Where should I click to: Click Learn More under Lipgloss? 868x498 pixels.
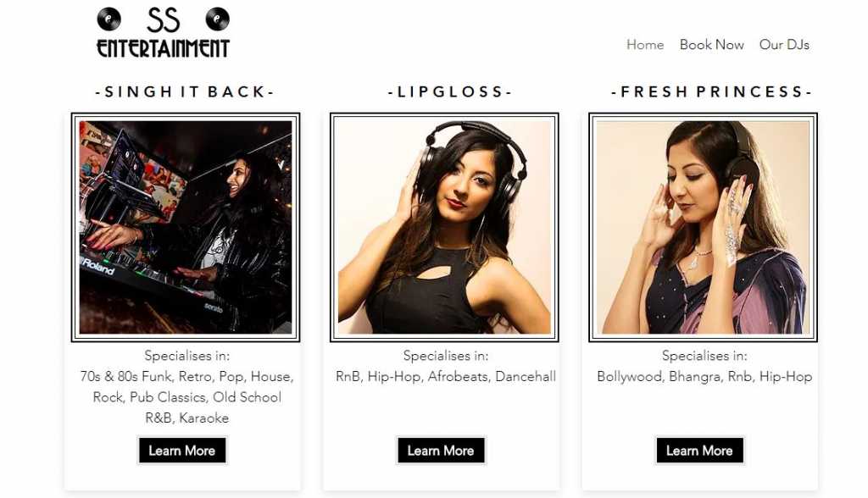click(x=441, y=451)
